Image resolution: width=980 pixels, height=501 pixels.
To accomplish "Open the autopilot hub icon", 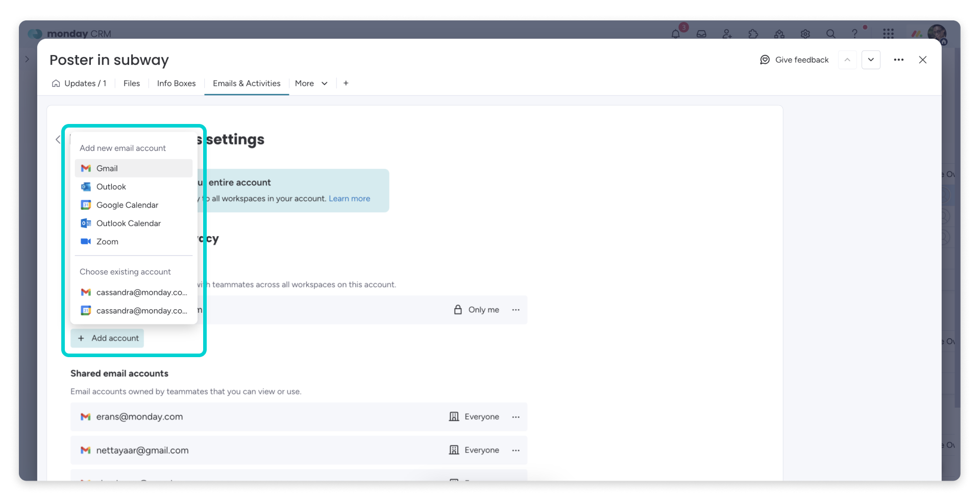I will click(x=779, y=34).
